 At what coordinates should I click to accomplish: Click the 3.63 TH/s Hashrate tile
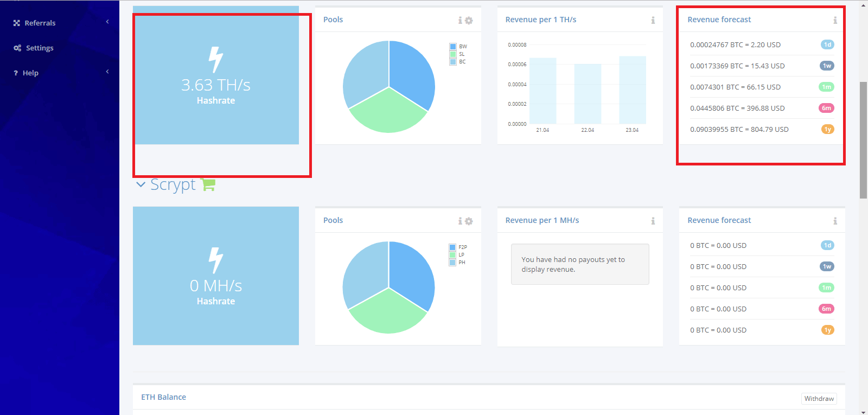tap(216, 75)
